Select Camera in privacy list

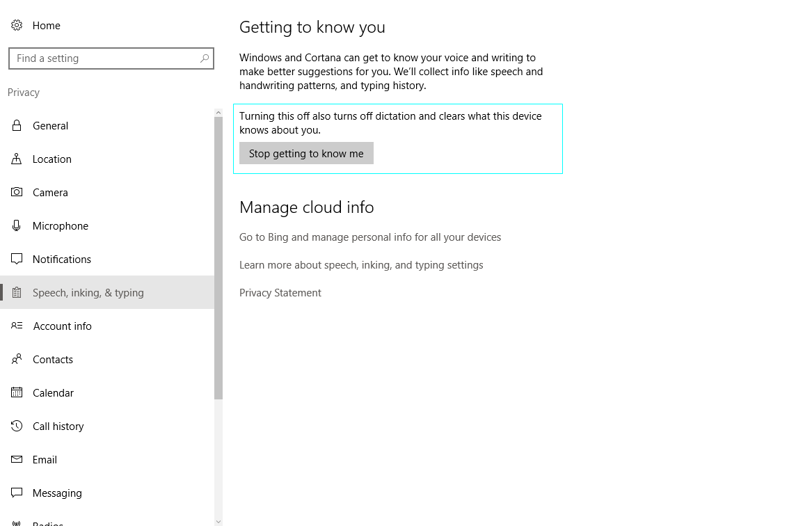click(107, 192)
